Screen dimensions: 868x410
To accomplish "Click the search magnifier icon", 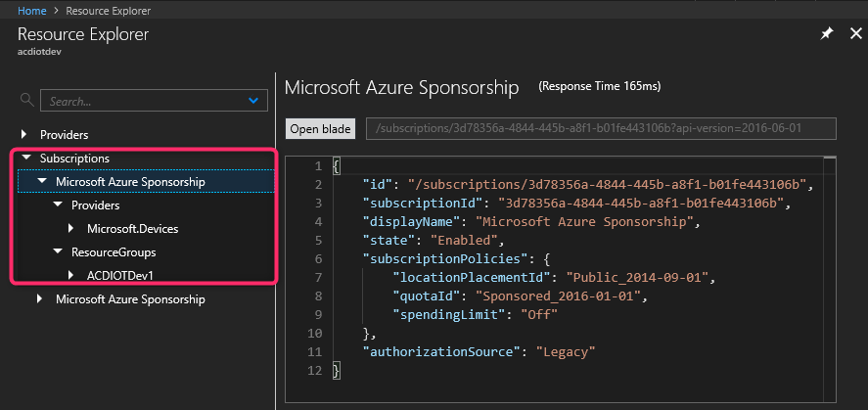I will (x=26, y=100).
